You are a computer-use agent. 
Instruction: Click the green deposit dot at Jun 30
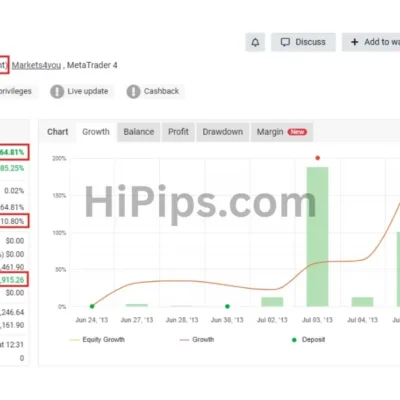227,306
